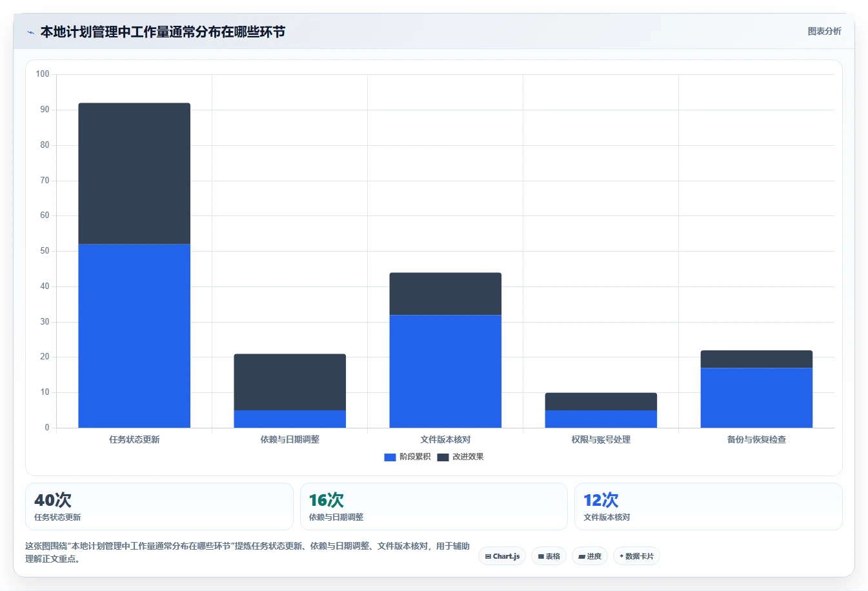Select the 表格 tag
This screenshot has height=591, width=868.
tap(549, 556)
